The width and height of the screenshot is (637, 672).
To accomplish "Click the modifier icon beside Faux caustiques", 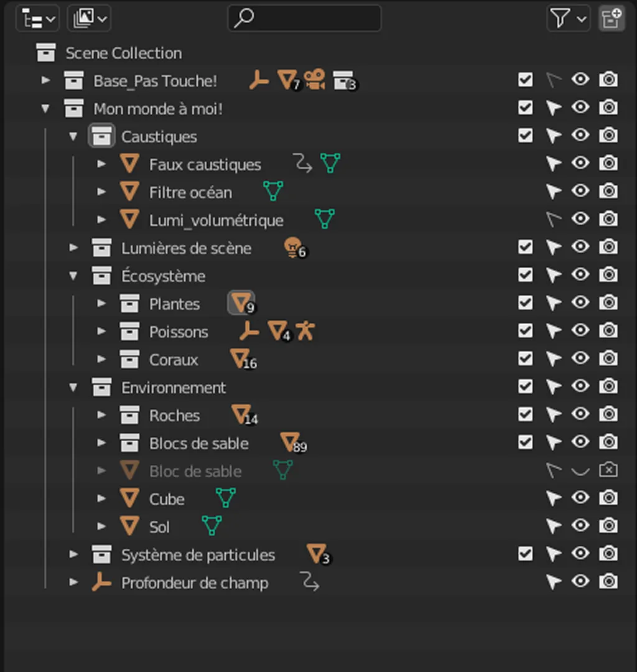I will pos(303,164).
